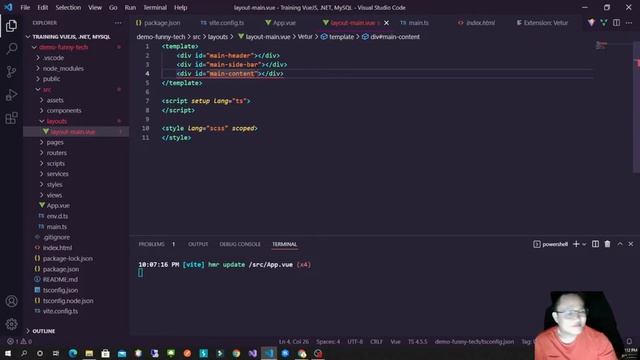Open the File menu

(25, 7)
